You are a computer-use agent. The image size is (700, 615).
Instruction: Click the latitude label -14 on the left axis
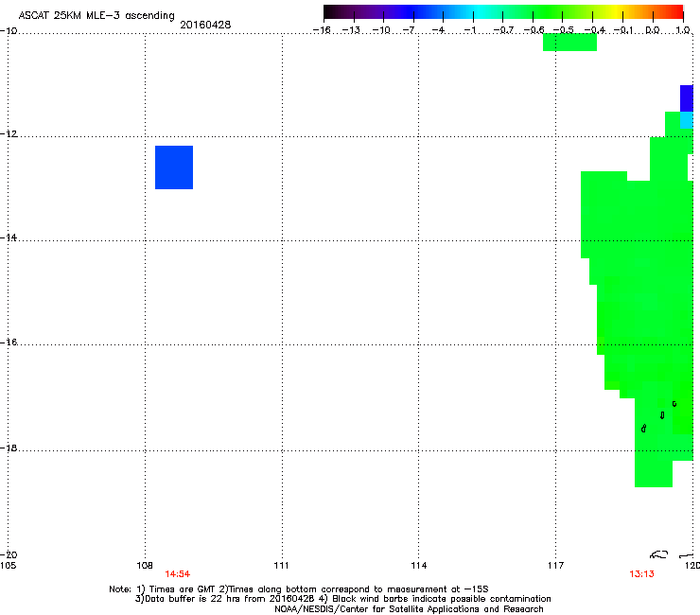(9, 237)
